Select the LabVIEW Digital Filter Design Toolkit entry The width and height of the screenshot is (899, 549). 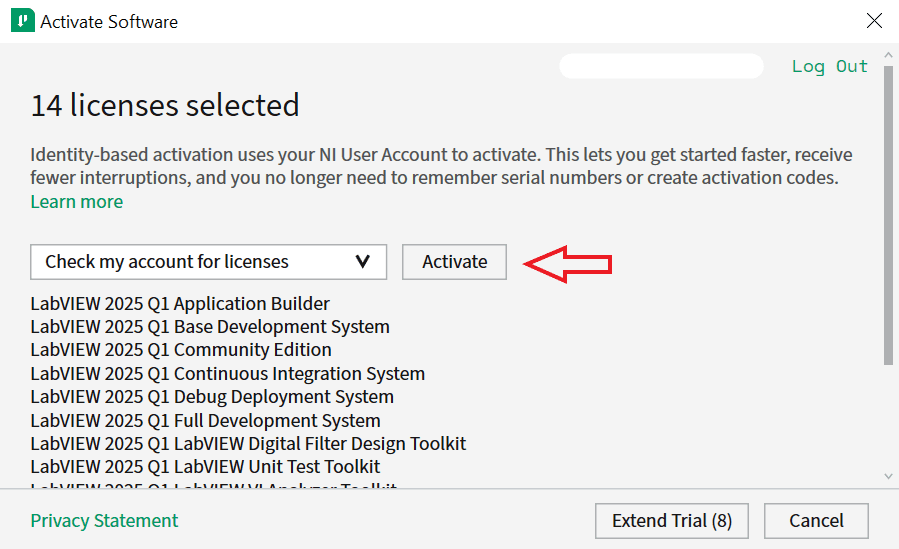248,444
